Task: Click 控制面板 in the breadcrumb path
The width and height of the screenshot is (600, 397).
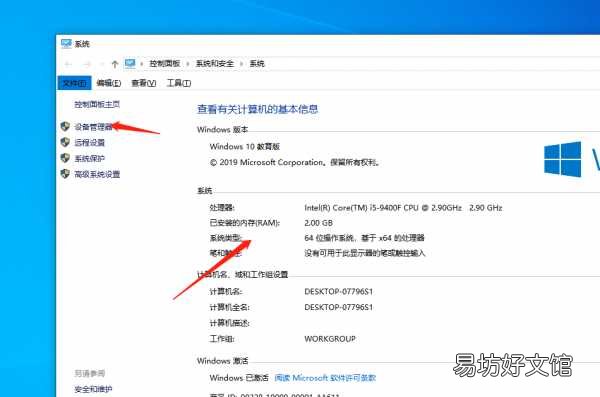Action: click(x=165, y=64)
